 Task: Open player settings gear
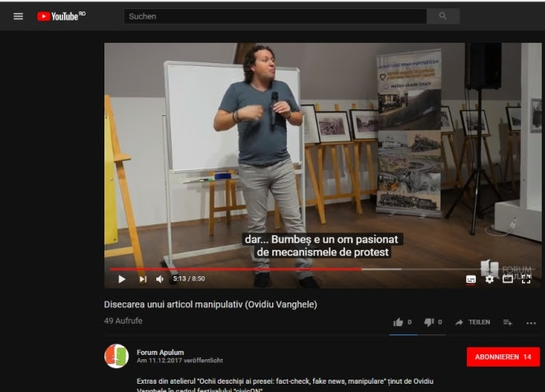489,279
